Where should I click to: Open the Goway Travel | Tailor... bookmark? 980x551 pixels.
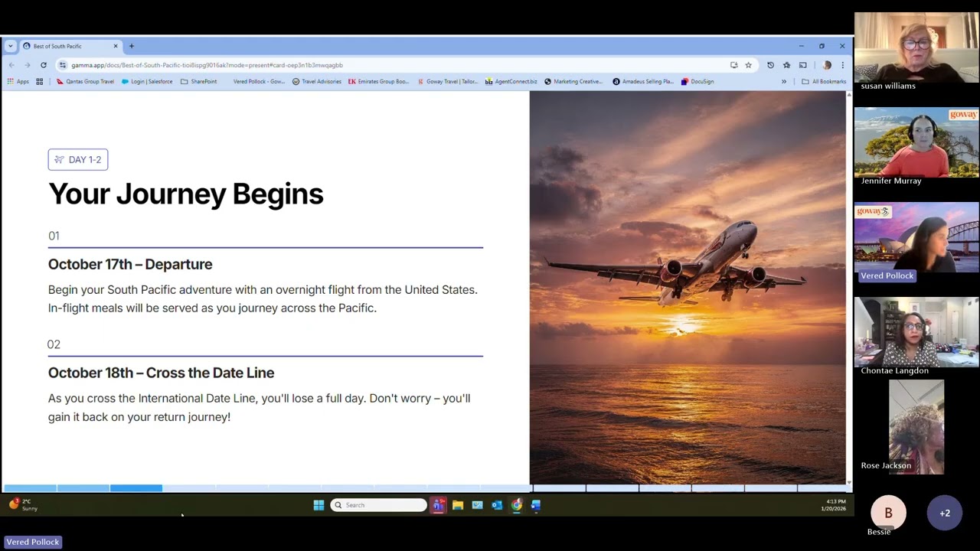point(448,81)
